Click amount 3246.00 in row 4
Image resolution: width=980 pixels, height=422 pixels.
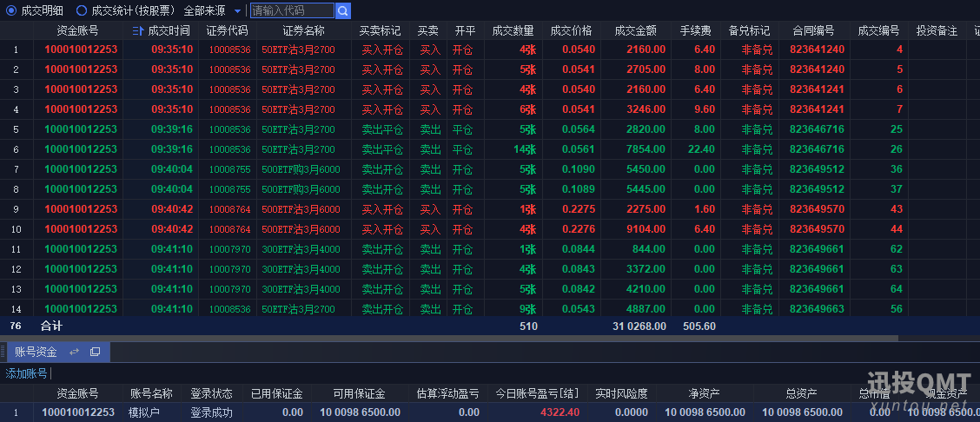646,109
